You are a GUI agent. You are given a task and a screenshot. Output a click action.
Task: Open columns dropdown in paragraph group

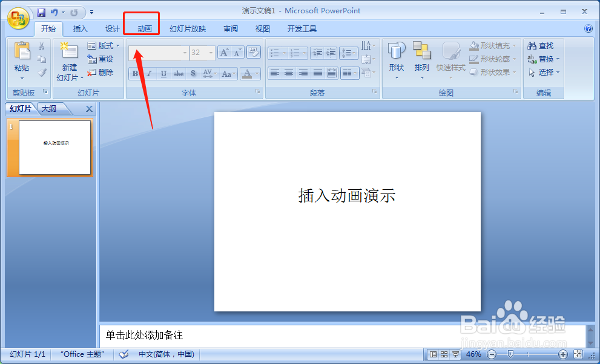350,73
